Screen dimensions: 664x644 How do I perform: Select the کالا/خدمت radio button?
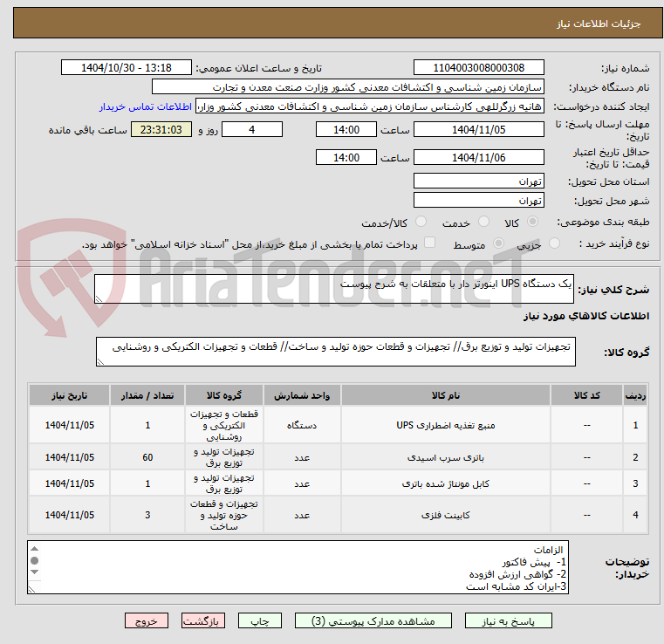(x=421, y=222)
